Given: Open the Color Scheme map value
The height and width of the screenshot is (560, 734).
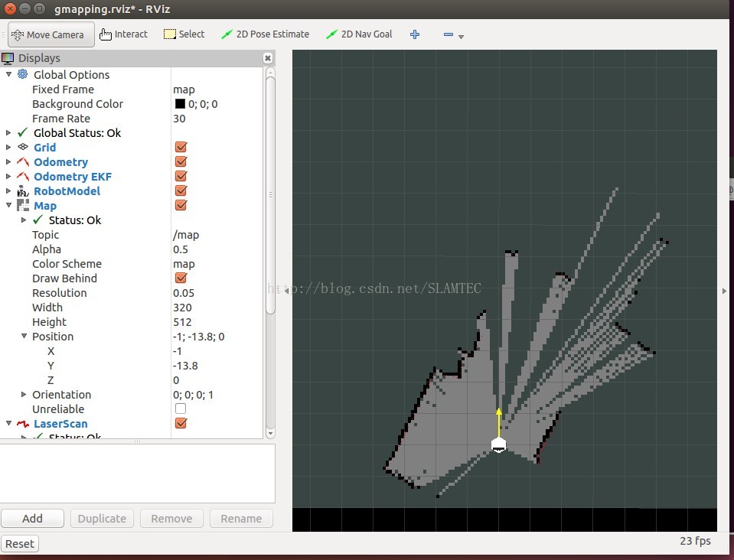Looking at the screenshot, I should pyautogui.click(x=184, y=264).
